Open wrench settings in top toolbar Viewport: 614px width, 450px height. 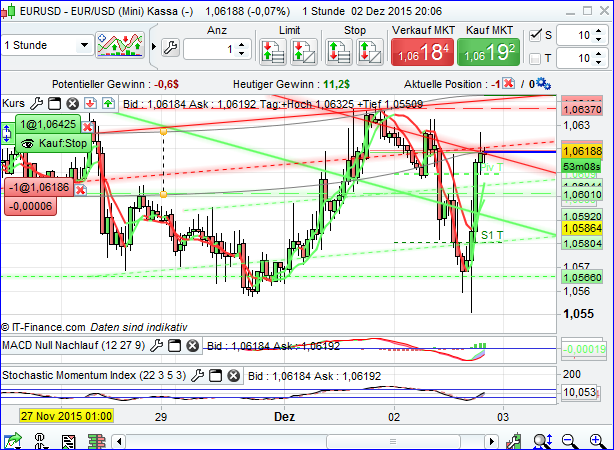(x=169, y=47)
